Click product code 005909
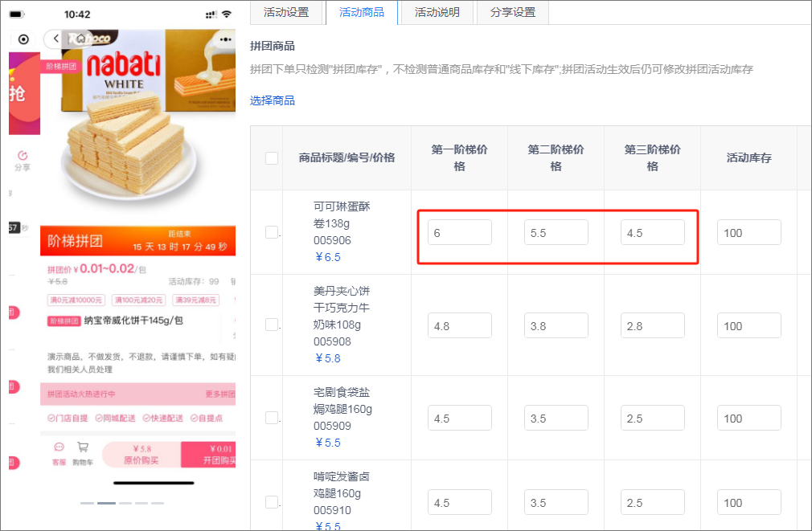 pyautogui.click(x=332, y=426)
